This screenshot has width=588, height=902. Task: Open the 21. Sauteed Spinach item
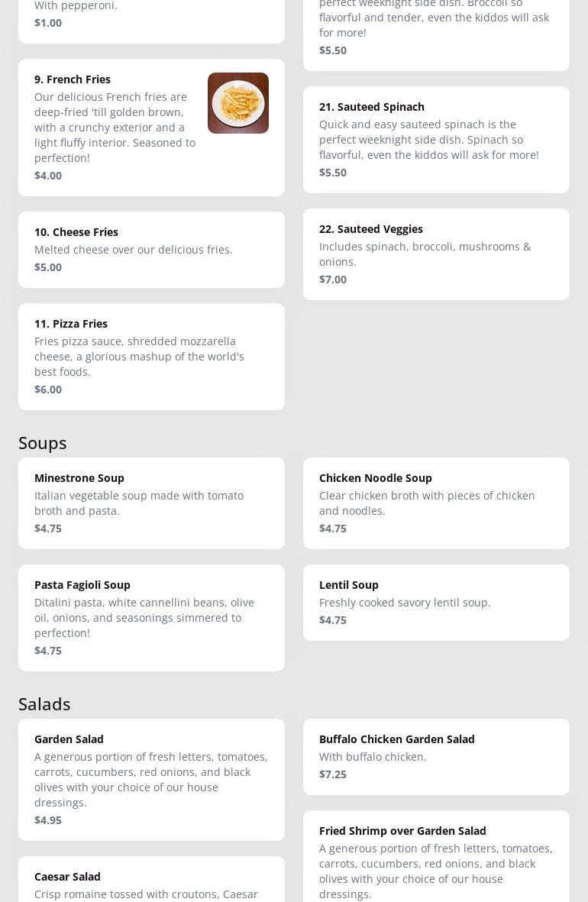tap(435, 139)
